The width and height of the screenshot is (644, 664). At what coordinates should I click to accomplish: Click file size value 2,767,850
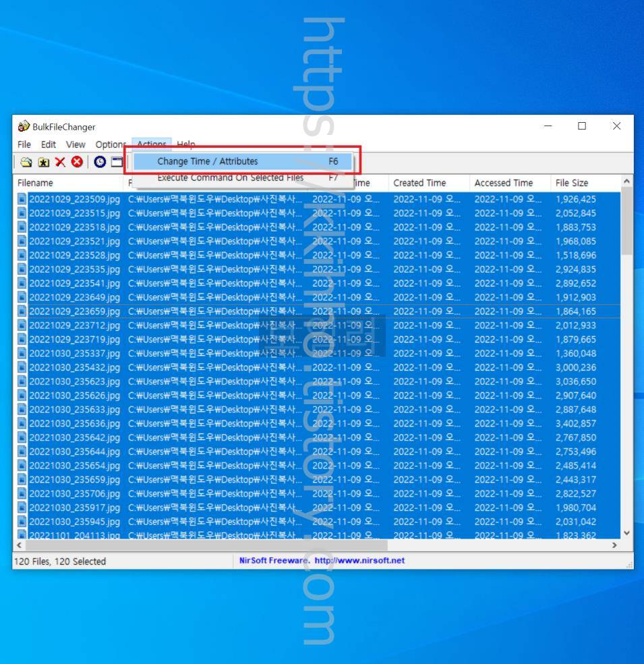(575, 437)
